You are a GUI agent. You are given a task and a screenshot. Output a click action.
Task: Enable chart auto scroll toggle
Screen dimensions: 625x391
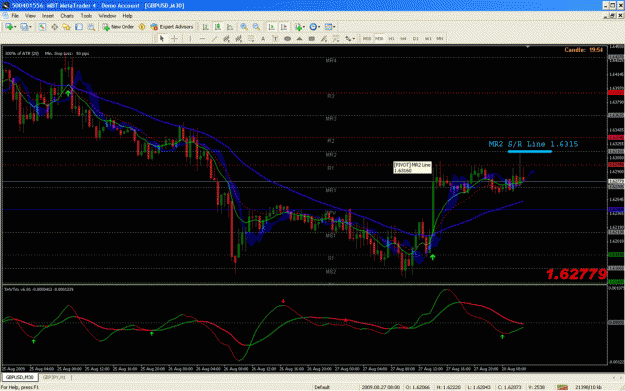click(271, 27)
